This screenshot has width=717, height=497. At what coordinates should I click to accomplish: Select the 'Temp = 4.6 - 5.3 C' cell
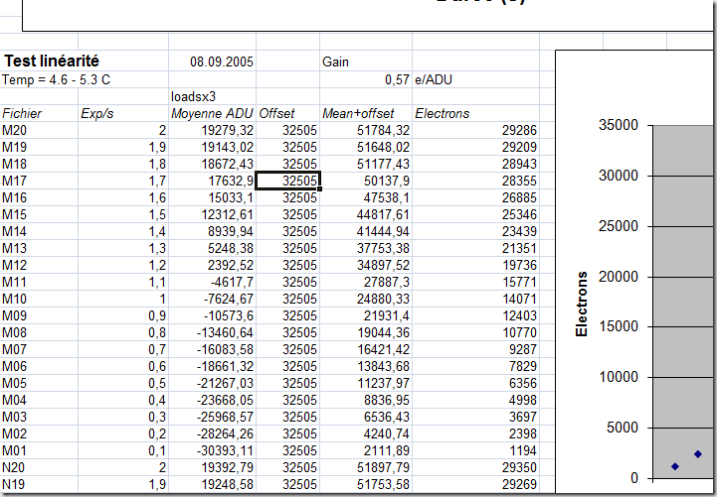[x=50, y=79]
